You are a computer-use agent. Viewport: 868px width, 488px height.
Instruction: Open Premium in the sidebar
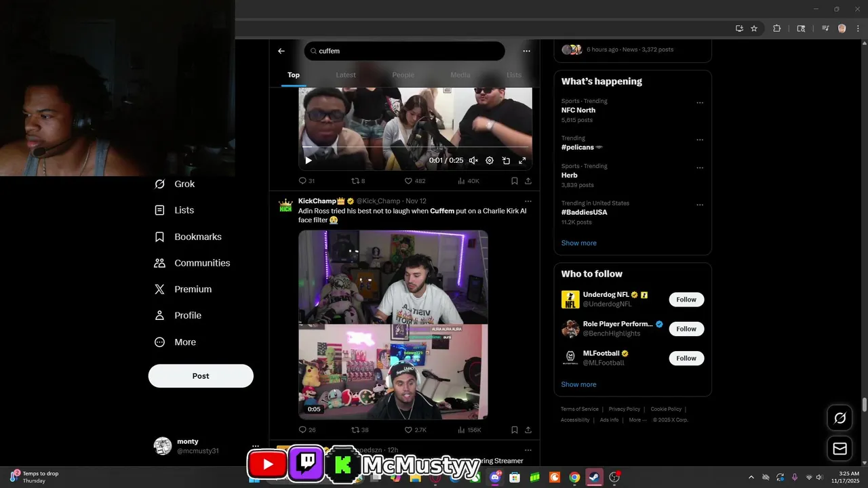pyautogui.click(x=183, y=289)
